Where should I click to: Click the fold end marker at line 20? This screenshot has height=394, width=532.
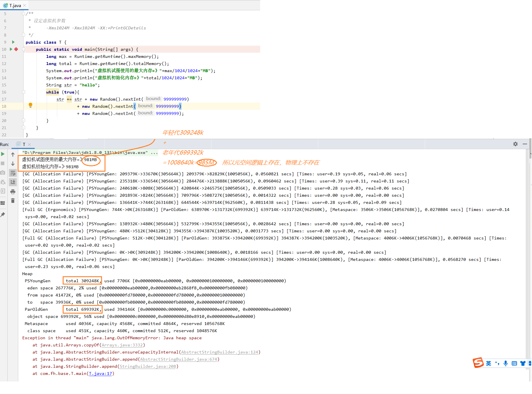coord(24,120)
